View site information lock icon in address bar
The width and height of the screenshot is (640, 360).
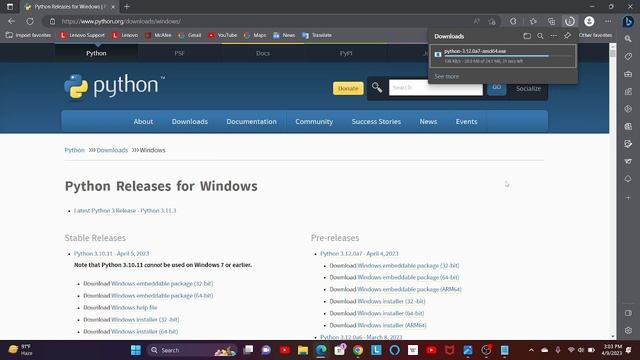tap(52, 21)
